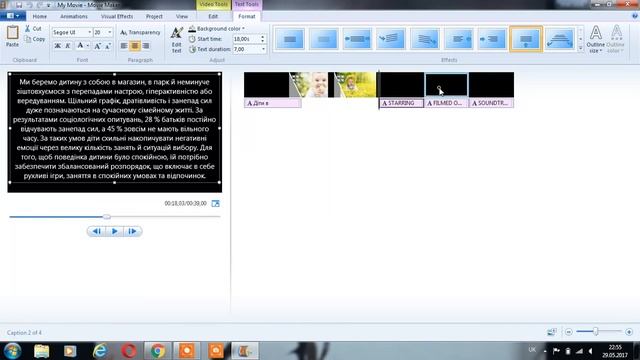Viewport: 640px width, 360px height.
Task: Click the Text duration 7,00 field
Action: (x=246, y=49)
